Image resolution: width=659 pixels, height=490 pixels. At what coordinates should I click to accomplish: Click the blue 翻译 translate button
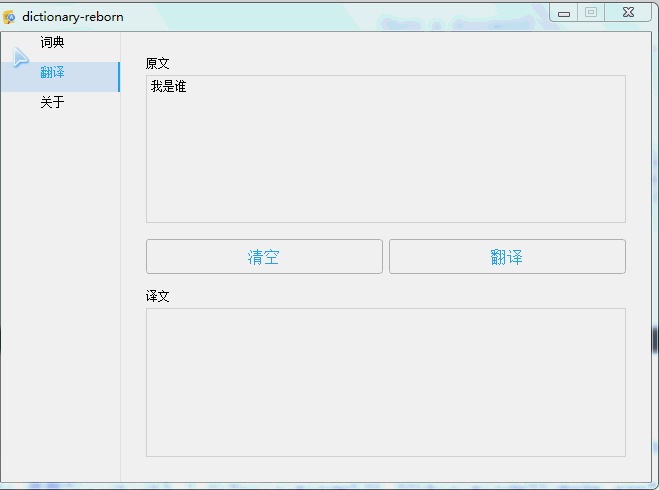[507, 257]
